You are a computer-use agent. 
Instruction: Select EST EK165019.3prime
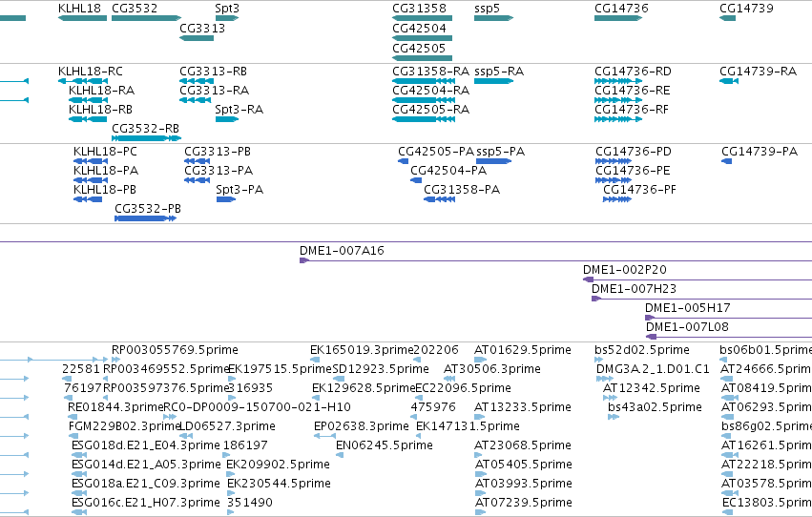point(315,360)
